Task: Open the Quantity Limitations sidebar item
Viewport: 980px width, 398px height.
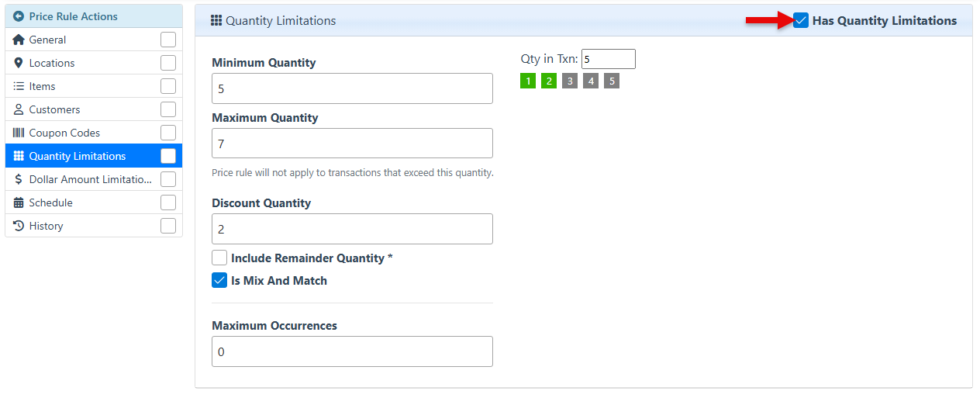Action: 78,156
